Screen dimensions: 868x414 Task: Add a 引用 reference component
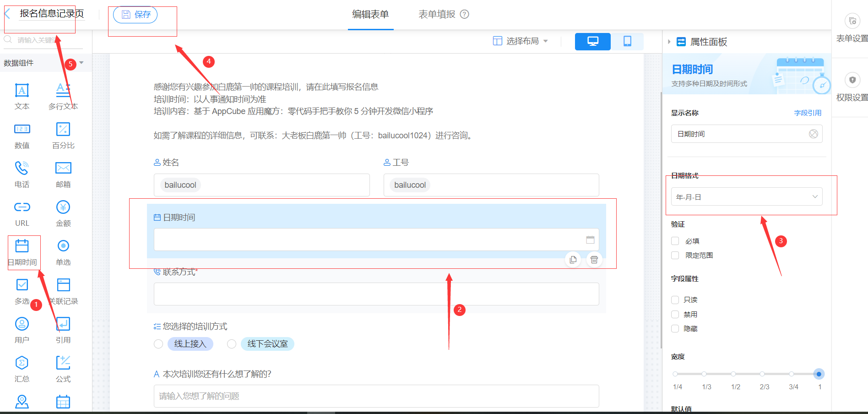pos(63,330)
